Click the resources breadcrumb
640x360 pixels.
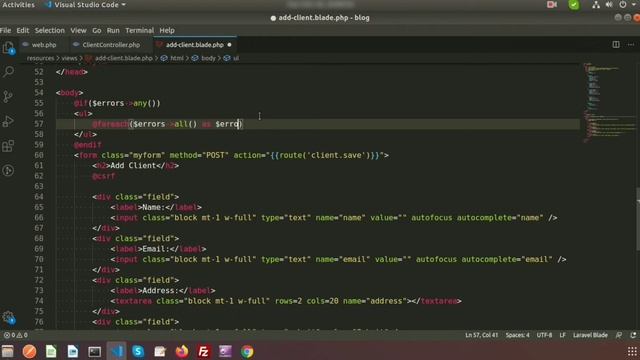tap(40, 58)
